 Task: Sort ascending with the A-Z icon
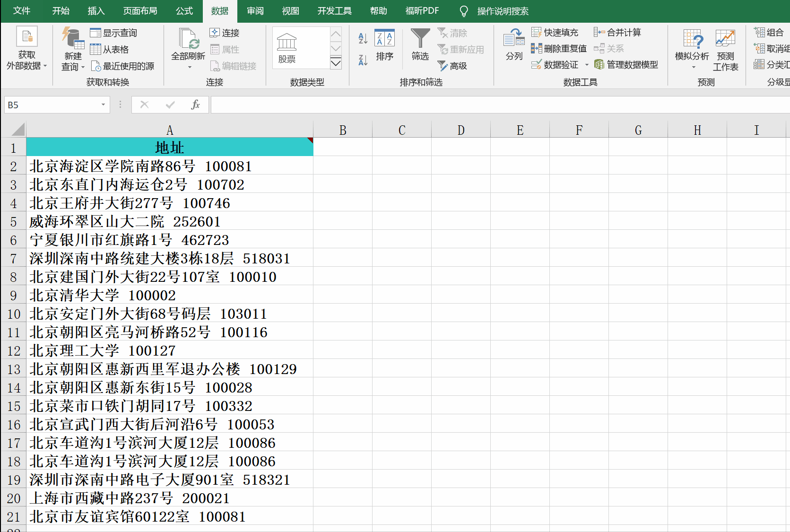tap(363, 38)
